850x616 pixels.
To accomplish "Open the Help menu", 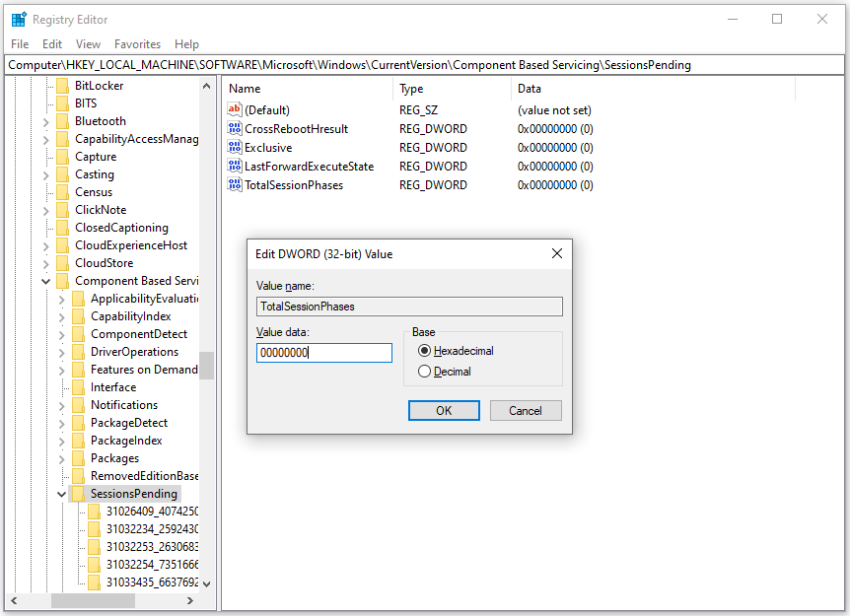I will (186, 44).
